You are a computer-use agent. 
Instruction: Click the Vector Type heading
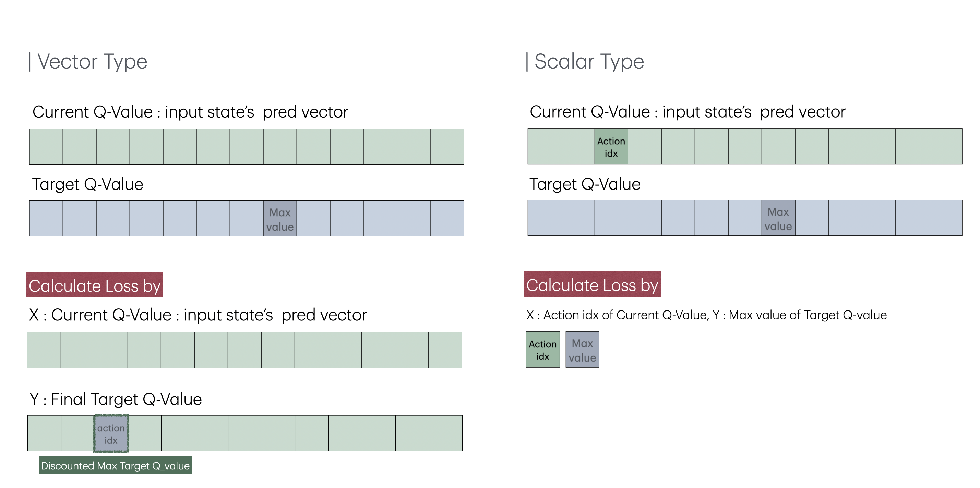[x=88, y=62]
